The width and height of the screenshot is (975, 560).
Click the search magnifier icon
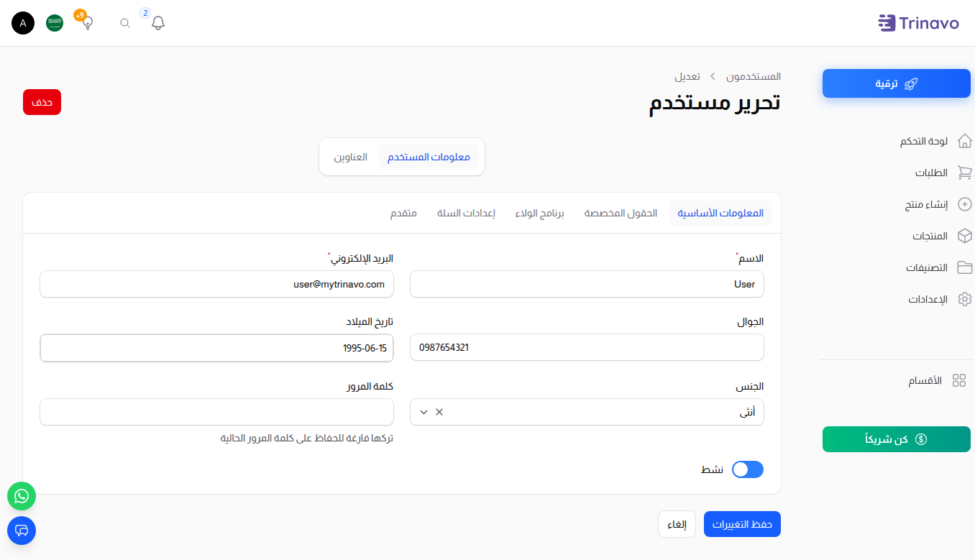coord(125,23)
